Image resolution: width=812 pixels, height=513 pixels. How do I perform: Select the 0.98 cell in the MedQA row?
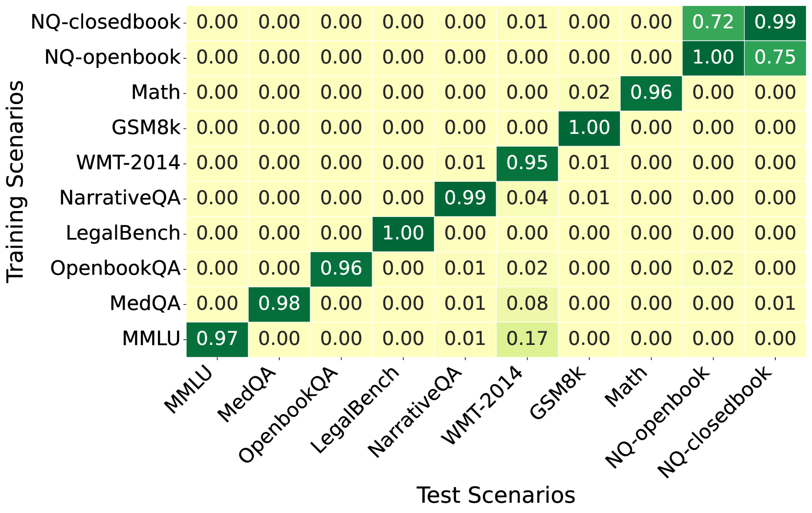tap(279, 304)
